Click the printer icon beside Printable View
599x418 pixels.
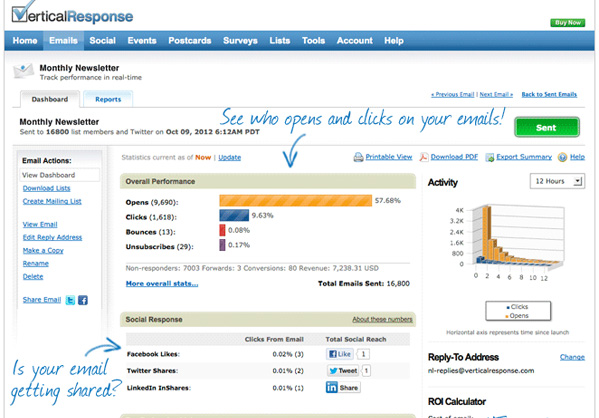358,157
